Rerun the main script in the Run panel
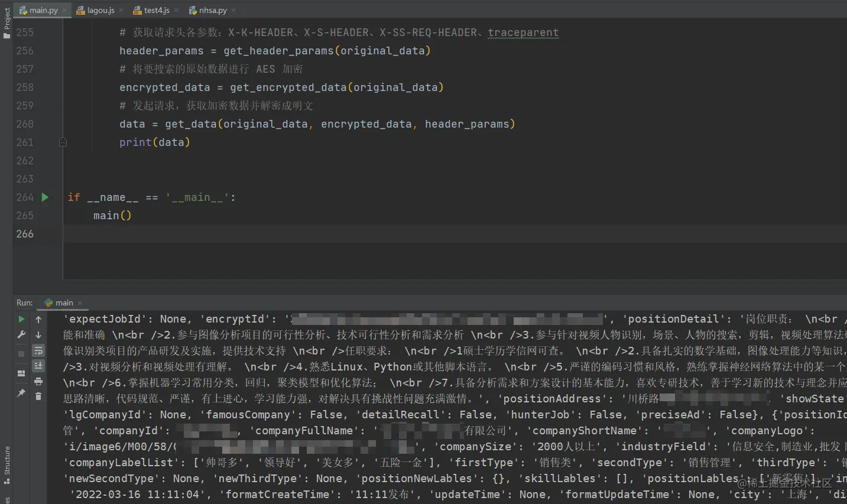 [21, 319]
